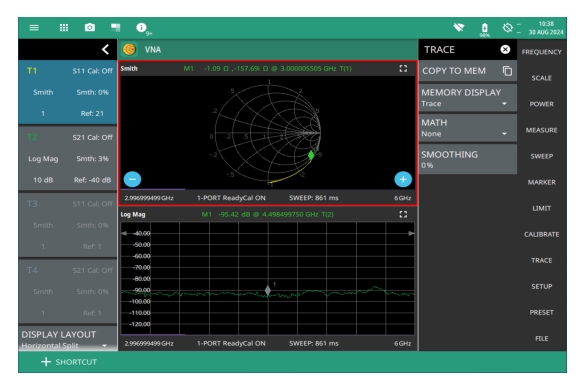Click the left reference arrow on Log Mag graph

pyautogui.click(x=124, y=233)
